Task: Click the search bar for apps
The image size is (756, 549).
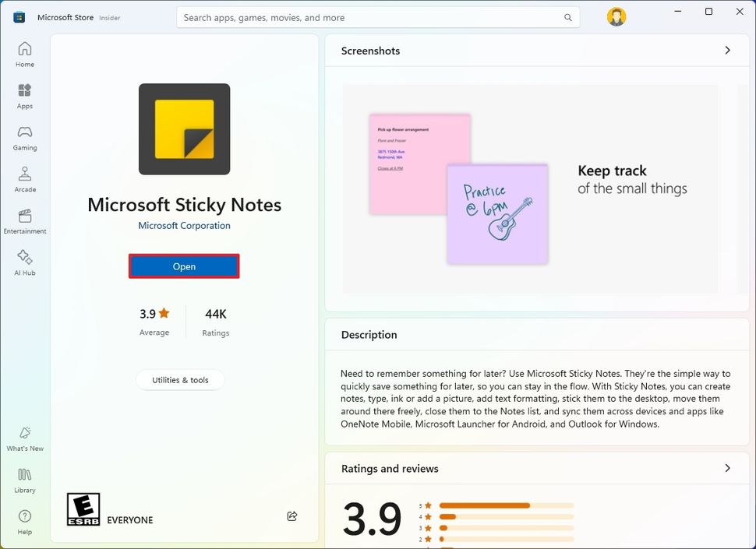Action: [x=379, y=16]
